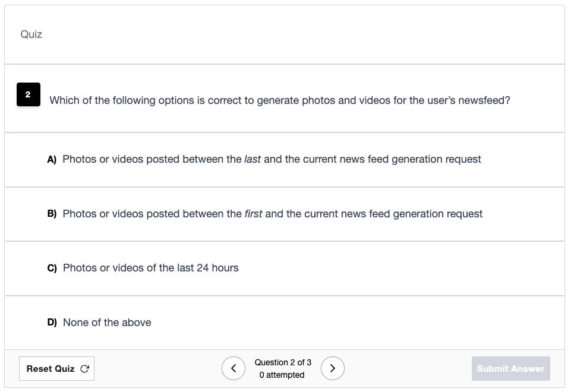Go to the next question arrow
The width and height of the screenshot is (571, 392).
point(333,368)
